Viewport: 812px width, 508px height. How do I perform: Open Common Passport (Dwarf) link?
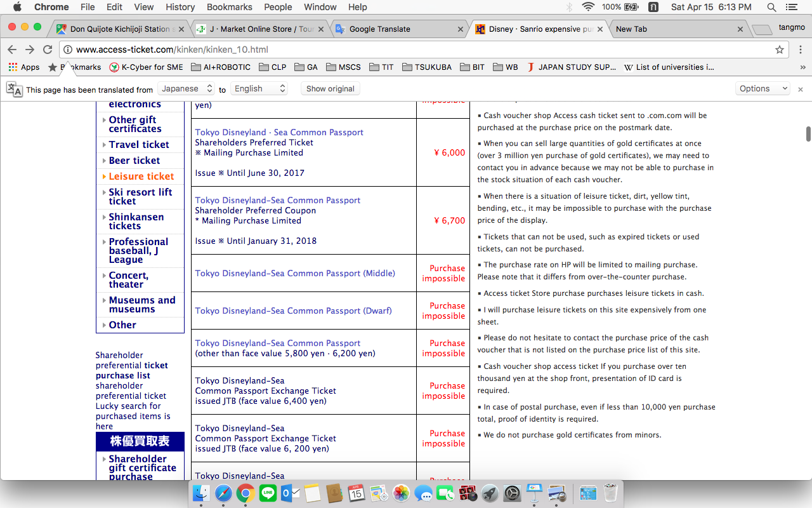[x=293, y=311]
